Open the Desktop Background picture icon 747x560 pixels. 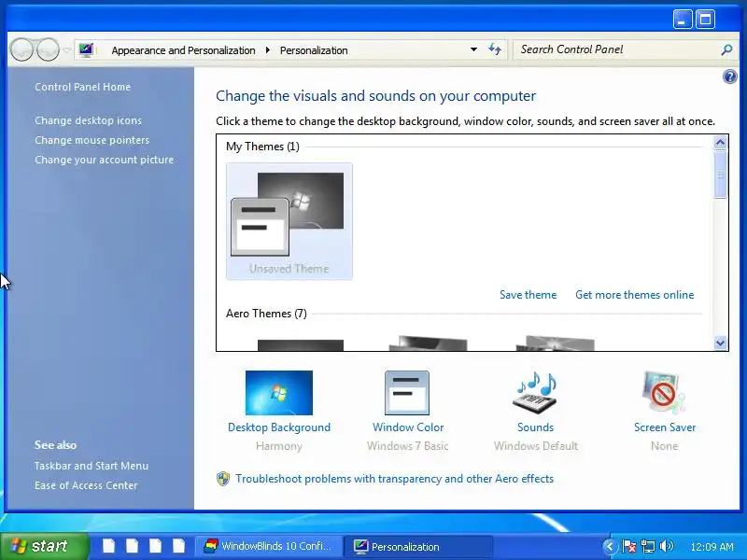point(279,393)
